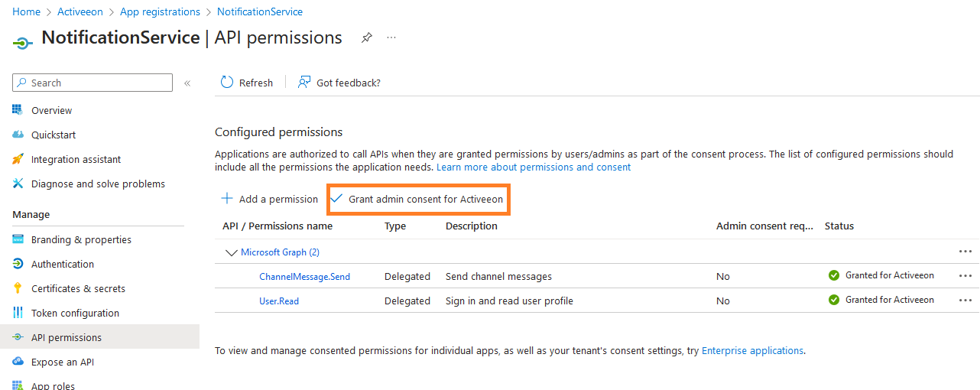Screen dimensions: 980x390
Task: Click the checkmark icon for Grant admin consent
Action: tap(336, 199)
